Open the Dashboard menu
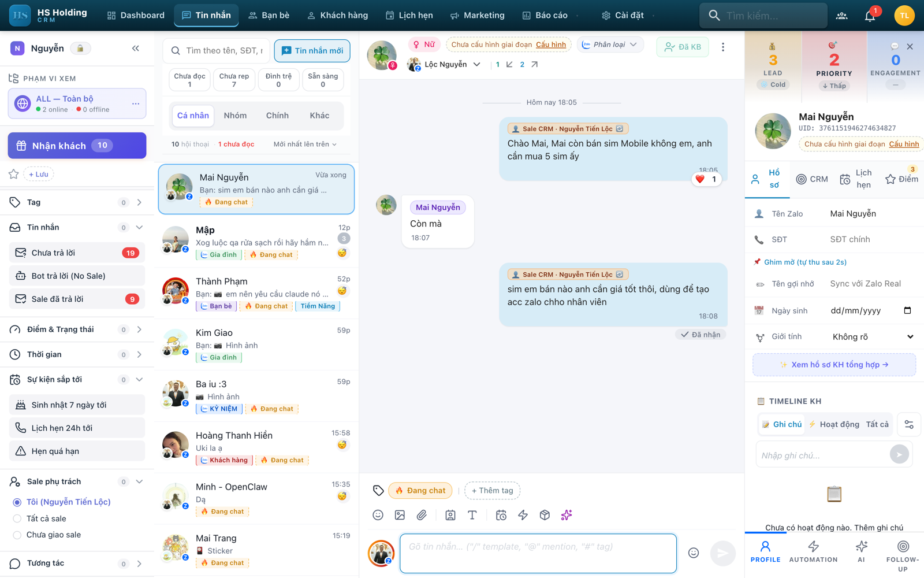 pos(136,16)
